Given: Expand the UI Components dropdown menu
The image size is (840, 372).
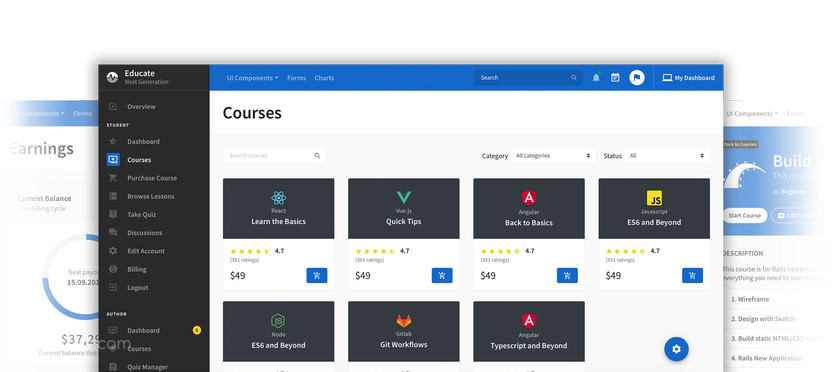Looking at the screenshot, I should pyautogui.click(x=252, y=78).
